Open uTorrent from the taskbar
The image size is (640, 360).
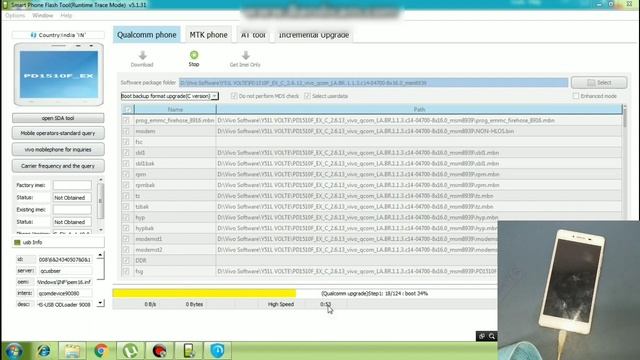pos(130,351)
